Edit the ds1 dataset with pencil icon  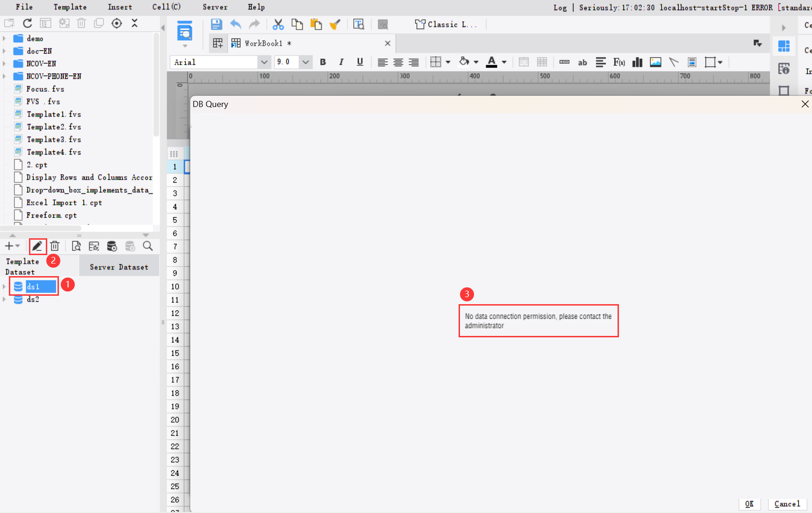pos(37,246)
